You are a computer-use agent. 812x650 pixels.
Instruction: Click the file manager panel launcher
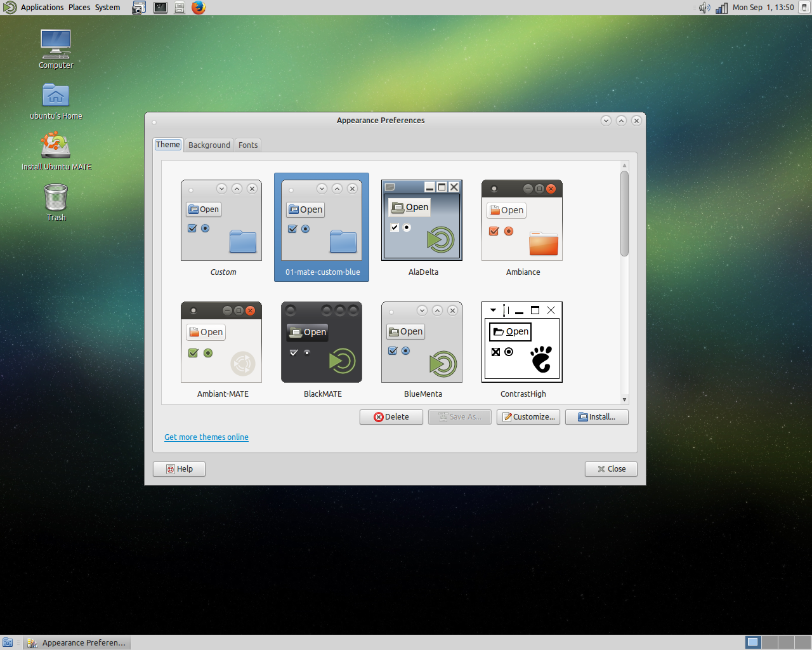coord(180,8)
